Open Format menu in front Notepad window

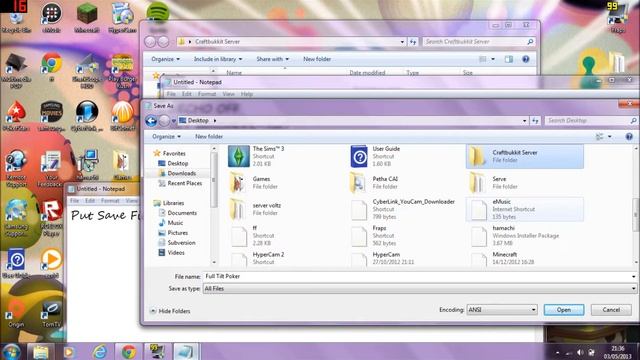tap(207, 94)
